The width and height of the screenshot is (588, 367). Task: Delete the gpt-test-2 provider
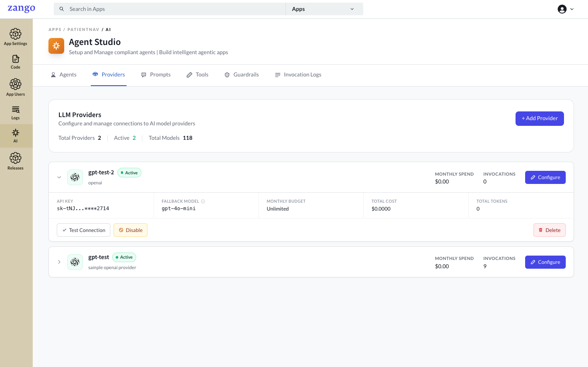coord(550,230)
